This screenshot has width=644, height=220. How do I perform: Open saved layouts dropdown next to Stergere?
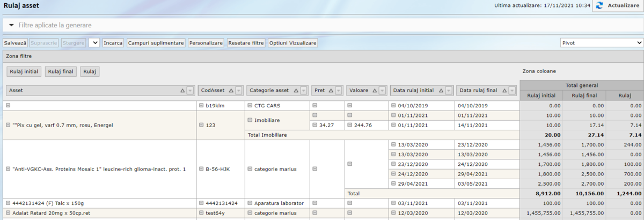click(x=94, y=43)
